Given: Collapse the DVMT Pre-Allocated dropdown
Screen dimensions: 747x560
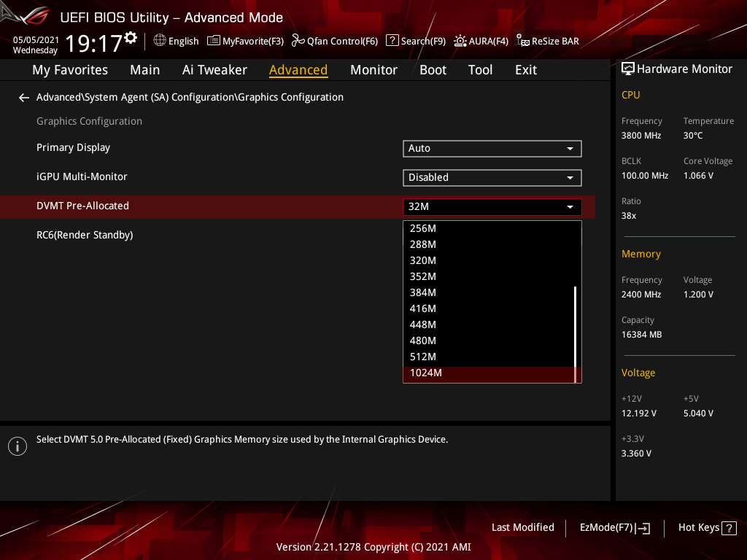Looking at the screenshot, I should (x=492, y=206).
